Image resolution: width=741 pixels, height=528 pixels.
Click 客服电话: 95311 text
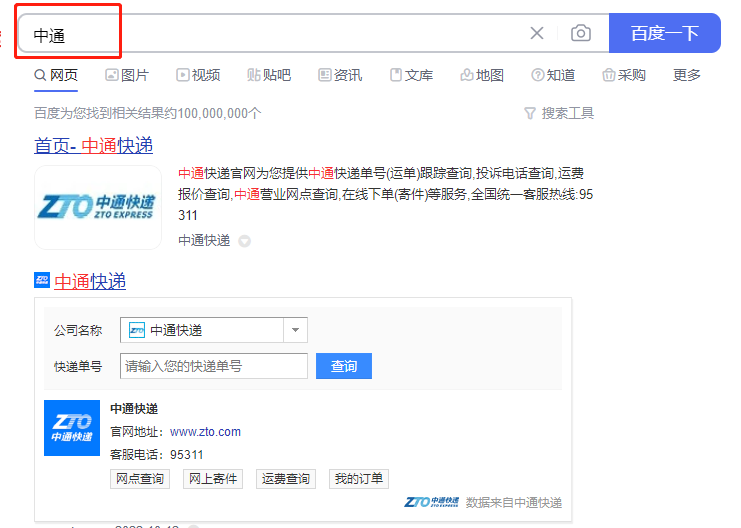click(156, 455)
